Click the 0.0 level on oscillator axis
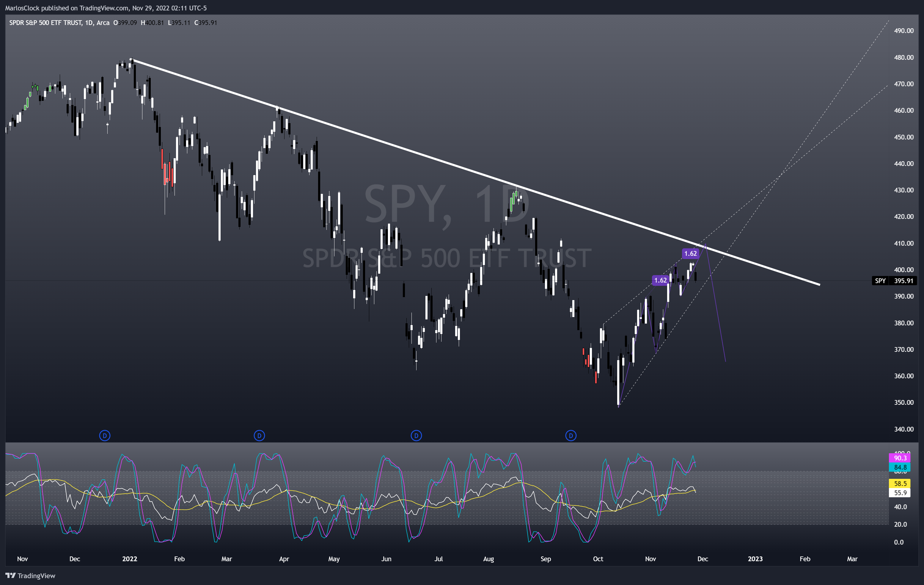This screenshot has width=924, height=585. (899, 542)
